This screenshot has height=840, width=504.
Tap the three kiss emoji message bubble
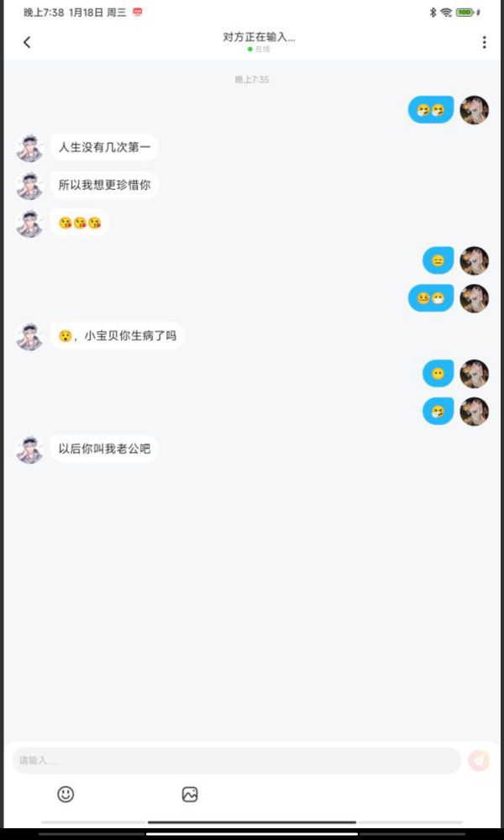[80, 223]
